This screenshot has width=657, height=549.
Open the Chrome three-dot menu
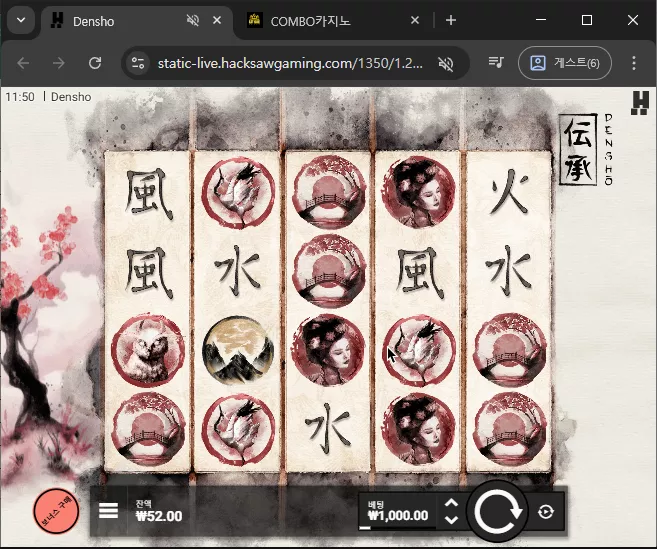pyautogui.click(x=634, y=63)
